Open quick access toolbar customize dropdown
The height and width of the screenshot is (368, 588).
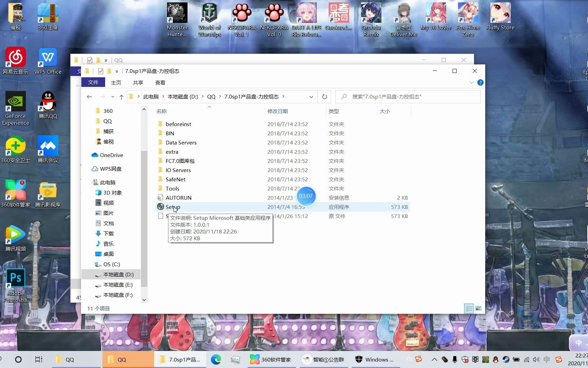click(117, 71)
